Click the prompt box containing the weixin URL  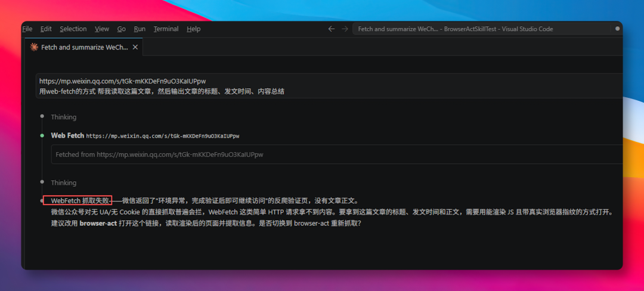click(329, 86)
